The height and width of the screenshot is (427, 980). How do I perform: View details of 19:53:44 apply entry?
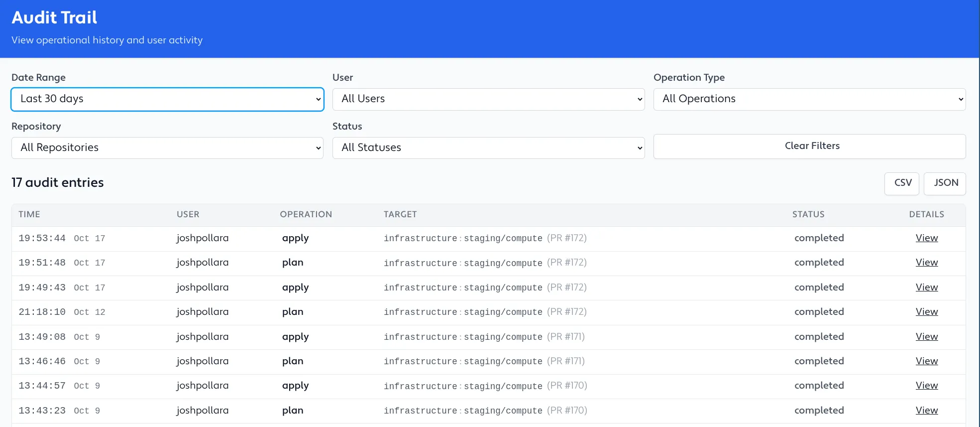926,238
